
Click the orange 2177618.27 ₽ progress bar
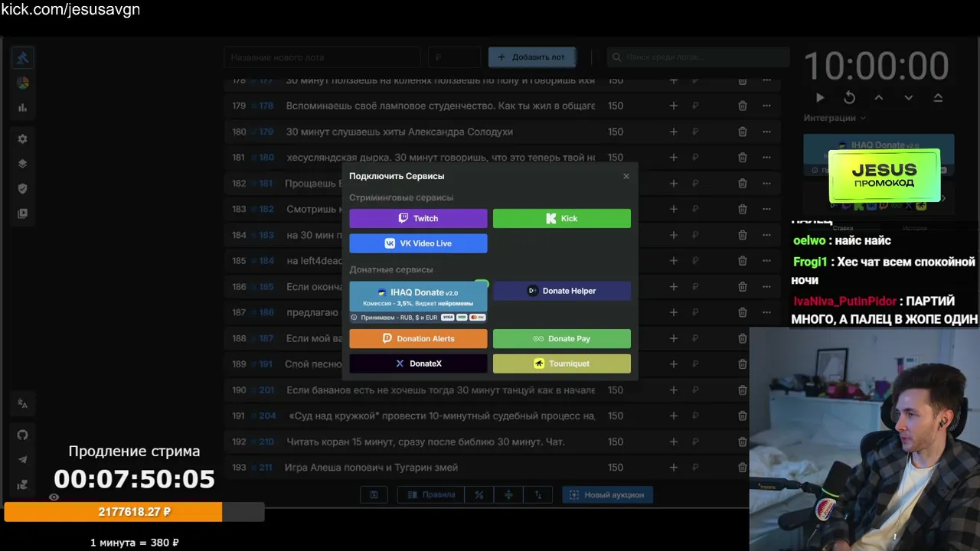113,512
